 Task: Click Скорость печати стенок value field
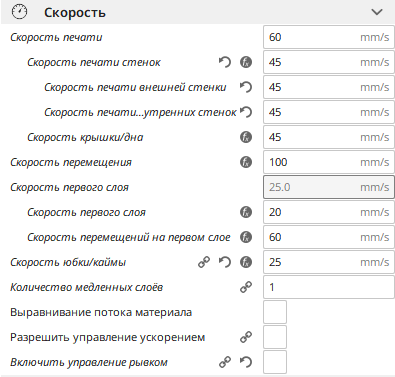point(329,62)
